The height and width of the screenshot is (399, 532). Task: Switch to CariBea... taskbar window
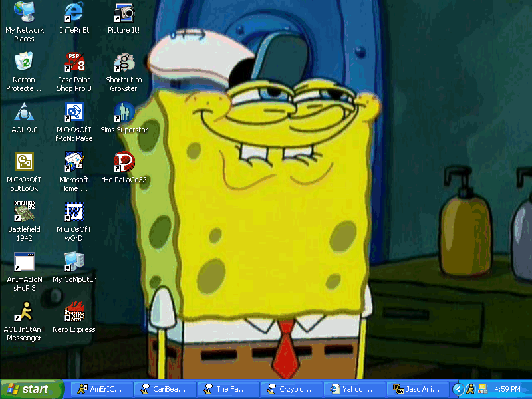coord(165,389)
